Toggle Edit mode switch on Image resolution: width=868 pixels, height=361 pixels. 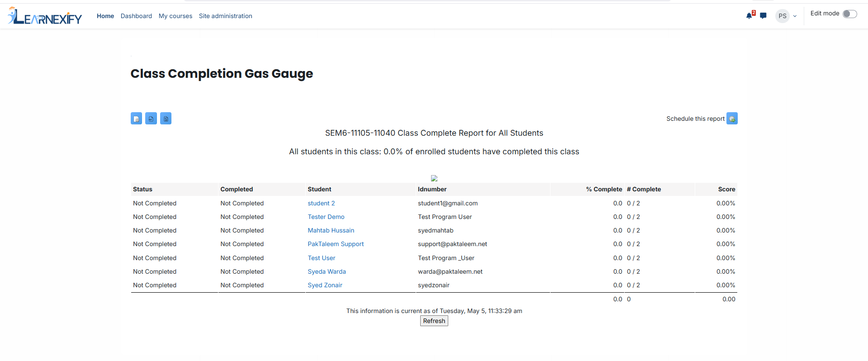click(849, 14)
